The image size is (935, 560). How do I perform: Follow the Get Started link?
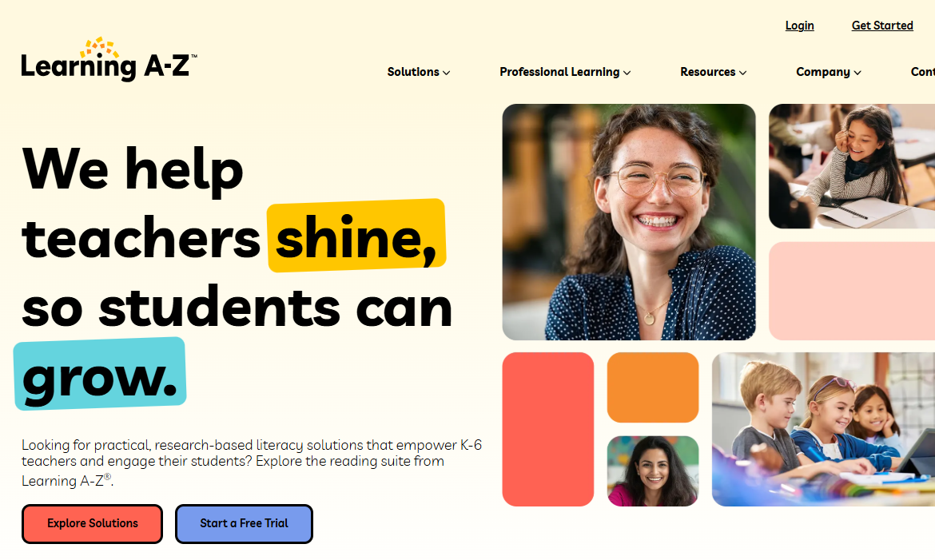point(882,26)
